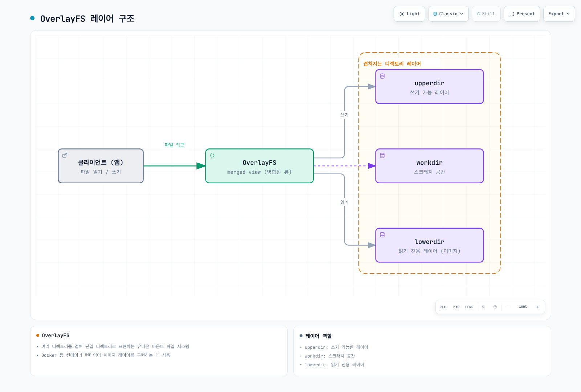Click the 겹쳐지는 디렉토리 레이어 group label
This screenshot has width=581, height=392.
tap(392, 64)
